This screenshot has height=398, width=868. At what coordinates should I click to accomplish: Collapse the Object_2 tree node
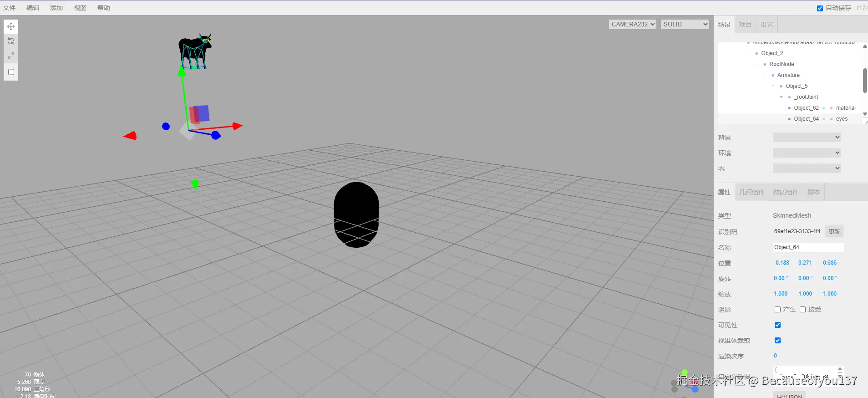tap(748, 53)
